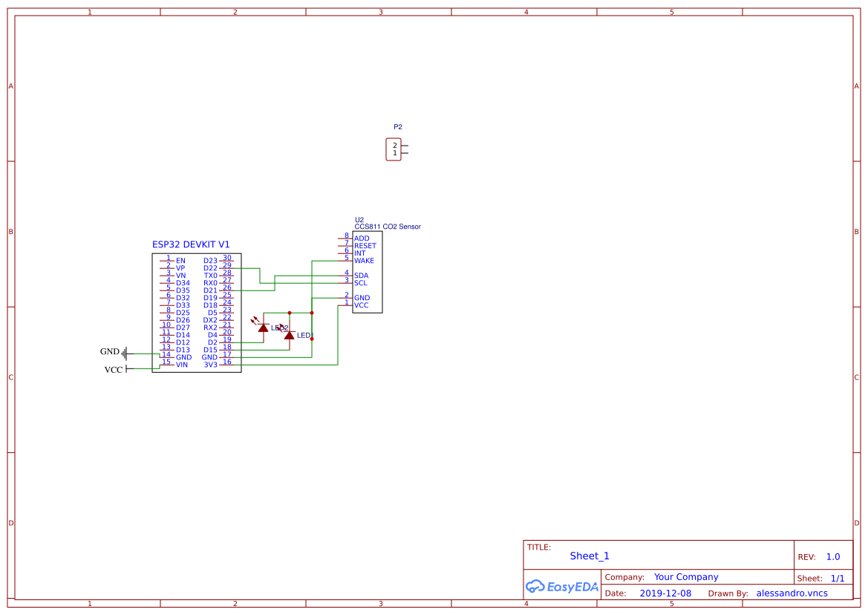Select the GND power symbol
868x615 pixels.
pyautogui.click(x=125, y=353)
